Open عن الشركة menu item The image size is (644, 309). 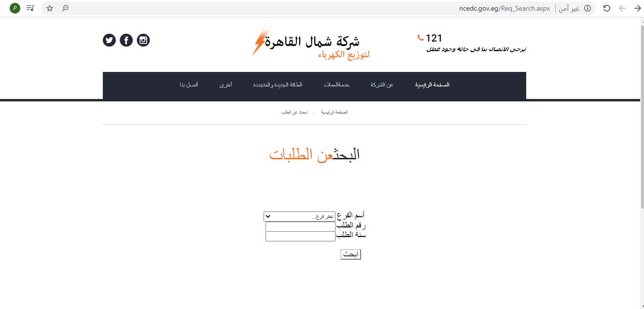[x=382, y=85]
